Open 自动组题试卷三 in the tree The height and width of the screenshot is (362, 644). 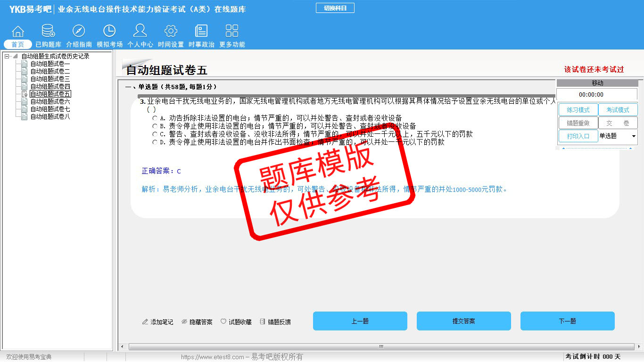coord(50,79)
